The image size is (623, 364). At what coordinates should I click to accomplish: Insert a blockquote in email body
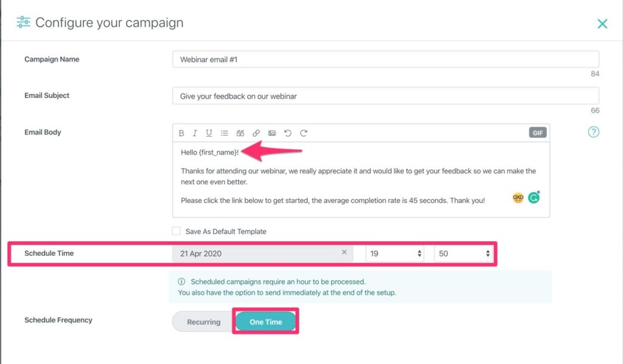point(240,133)
